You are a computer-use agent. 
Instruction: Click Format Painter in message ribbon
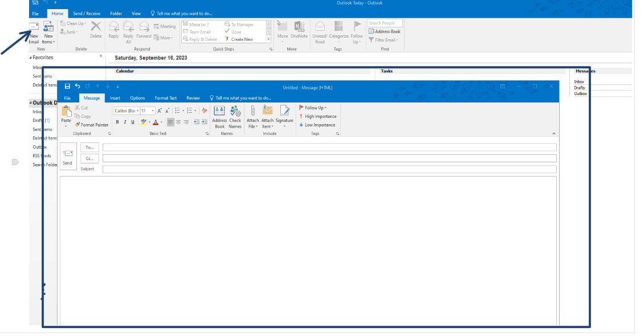pyautogui.click(x=92, y=125)
